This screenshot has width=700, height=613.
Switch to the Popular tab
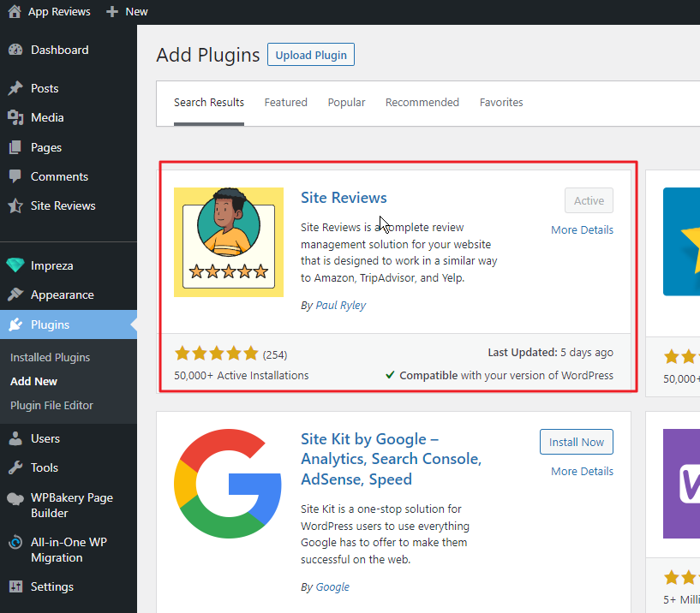click(x=346, y=103)
